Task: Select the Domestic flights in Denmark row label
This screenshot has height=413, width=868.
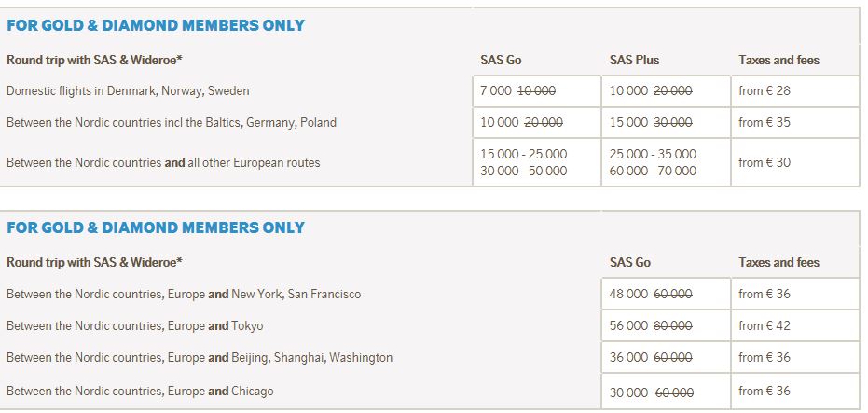Action: click(128, 91)
